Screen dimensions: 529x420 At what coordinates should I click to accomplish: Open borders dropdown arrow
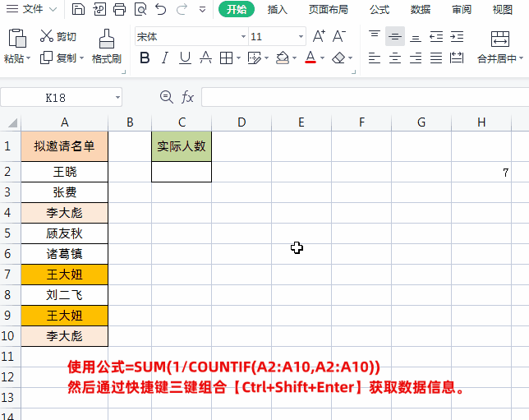238,58
